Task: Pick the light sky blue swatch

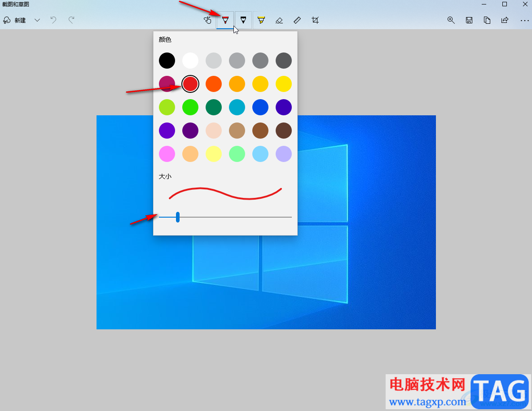Action: (x=260, y=154)
